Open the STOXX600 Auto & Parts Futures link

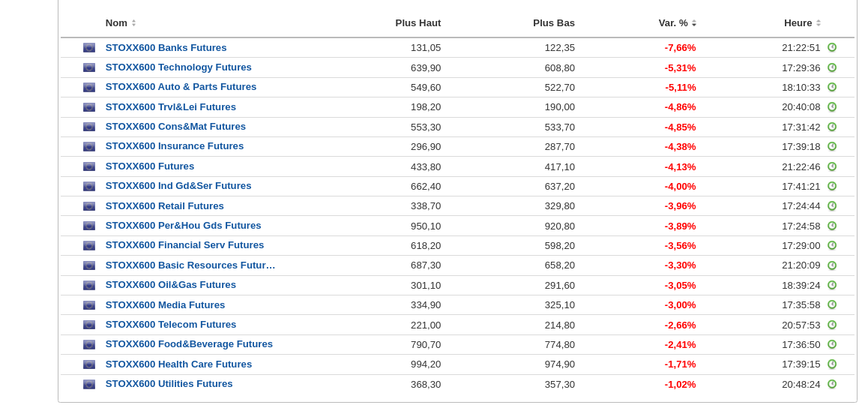tap(181, 87)
